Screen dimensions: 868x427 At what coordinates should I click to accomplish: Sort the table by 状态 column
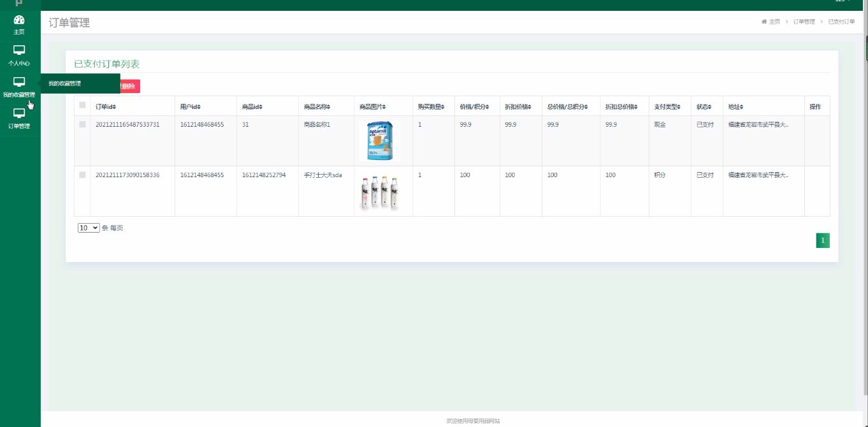click(x=704, y=106)
